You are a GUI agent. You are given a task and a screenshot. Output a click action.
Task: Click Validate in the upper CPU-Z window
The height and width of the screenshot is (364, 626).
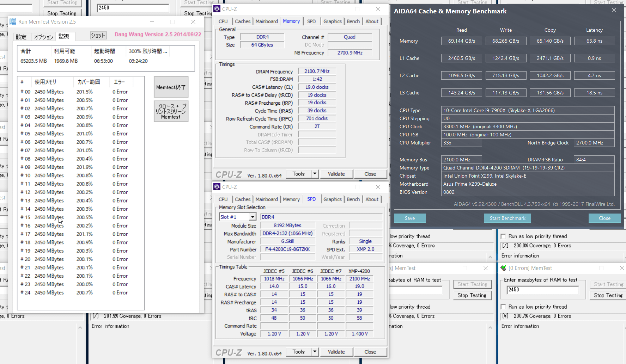336,174
